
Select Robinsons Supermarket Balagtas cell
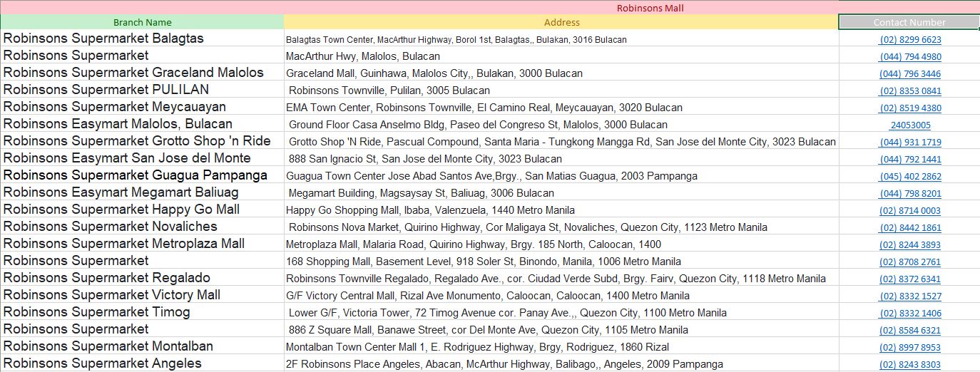point(142,38)
